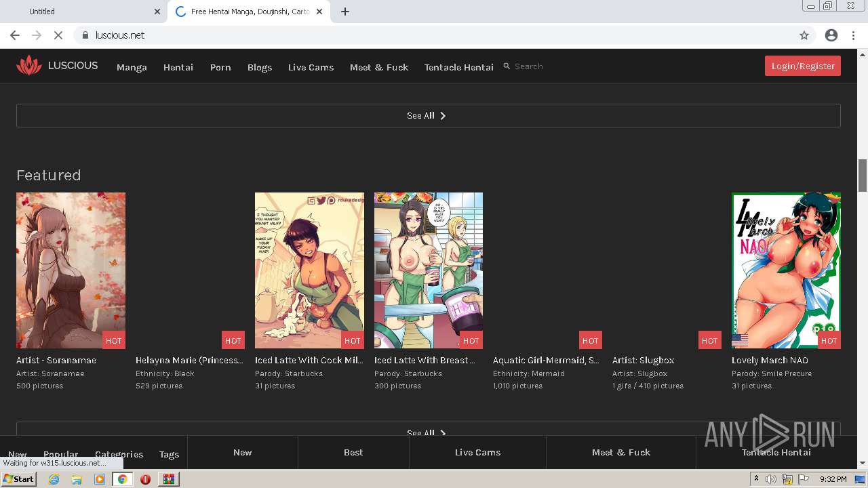
Task: Click HOT badge on Artist: Slugbox card
Action: pos(710,340)
